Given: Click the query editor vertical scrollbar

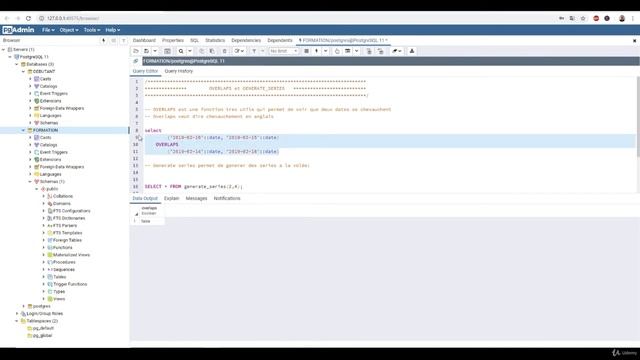Looking at the screenshot, I should tap(637, 116).
